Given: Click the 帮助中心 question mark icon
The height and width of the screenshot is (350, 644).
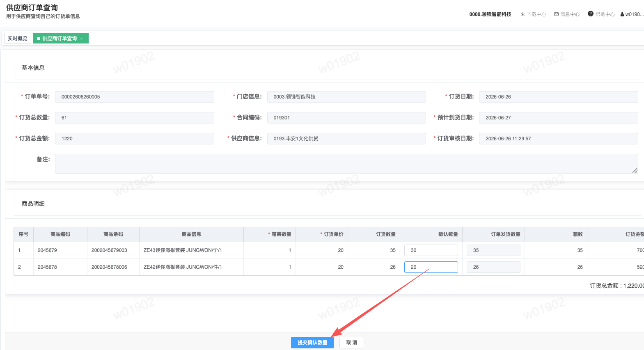Looking at the screenshot, I should (590, 14).
